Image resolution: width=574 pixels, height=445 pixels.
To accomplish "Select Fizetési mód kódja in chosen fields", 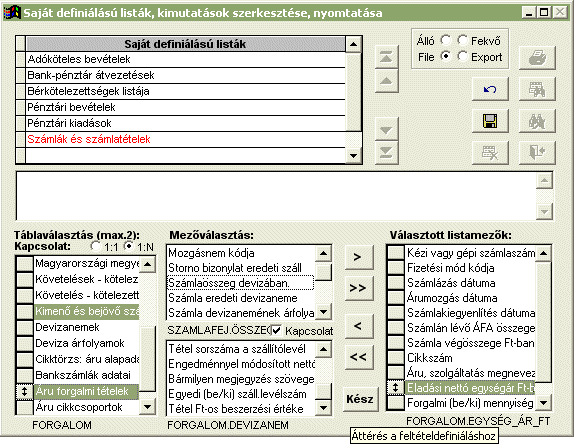I will (x=470, y=268).
